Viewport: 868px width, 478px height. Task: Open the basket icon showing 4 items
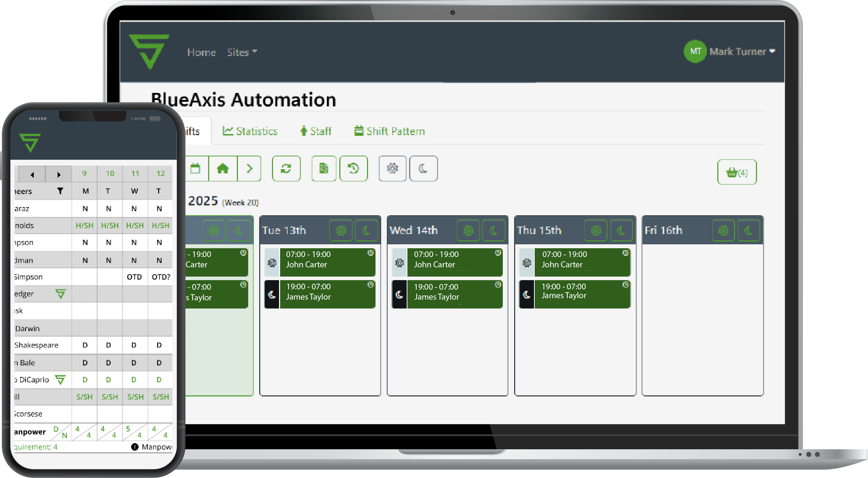click(737, 173)
